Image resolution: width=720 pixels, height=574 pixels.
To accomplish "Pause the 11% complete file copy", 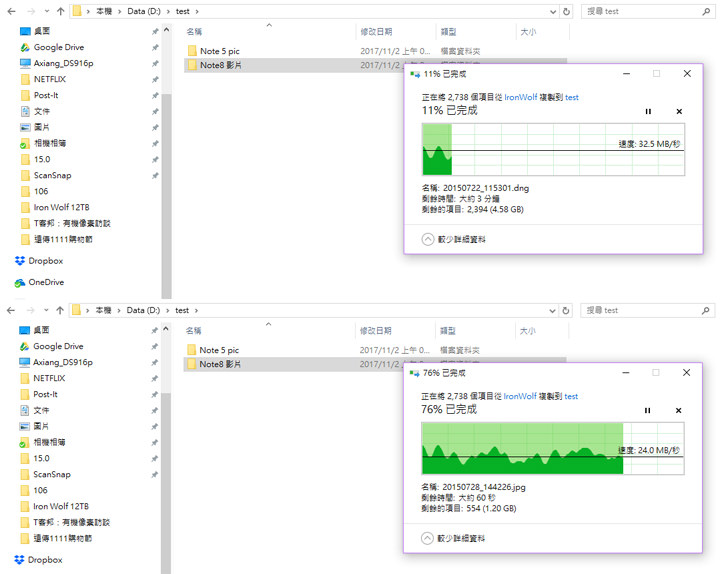I will [x=648, y=111].
